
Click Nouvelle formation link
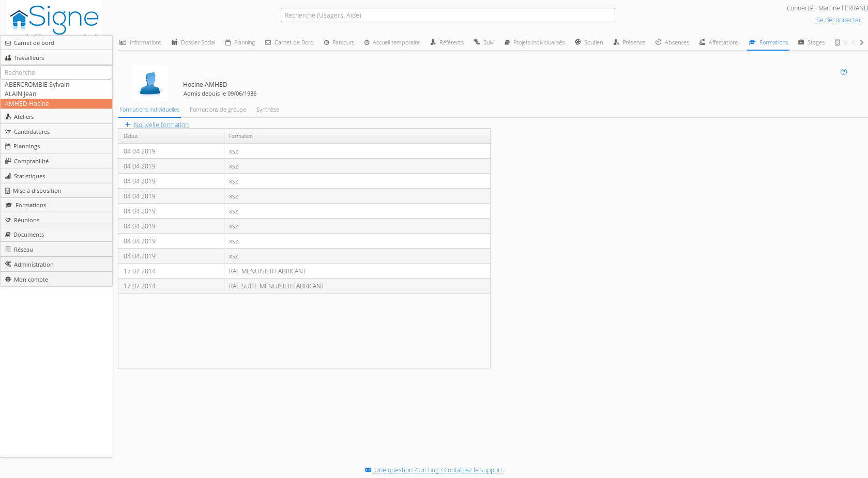[x=161, y=125]
